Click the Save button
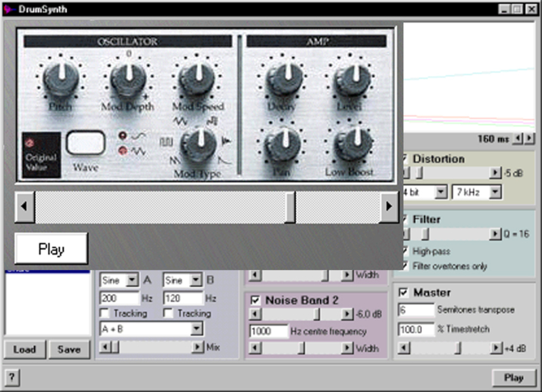The image size is (542, 392). pos(69,349)
